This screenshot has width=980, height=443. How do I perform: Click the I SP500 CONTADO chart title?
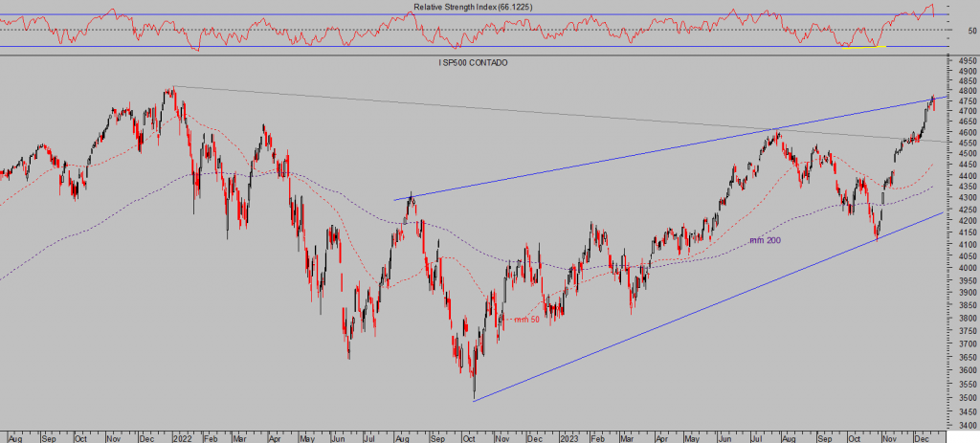(x=473, y=62)
